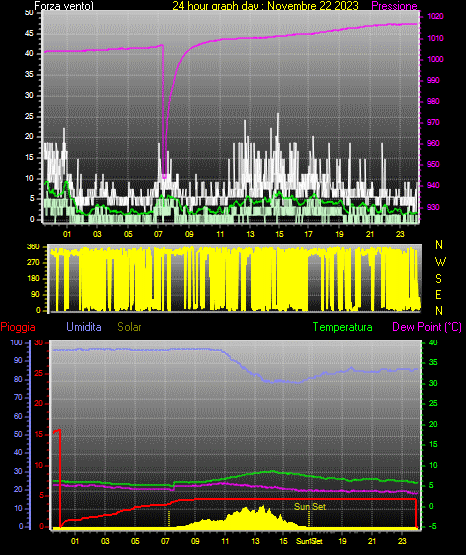Click the '100' humidity axis value
This screenshot has height=555, width=466.
(x=16, y=342)
